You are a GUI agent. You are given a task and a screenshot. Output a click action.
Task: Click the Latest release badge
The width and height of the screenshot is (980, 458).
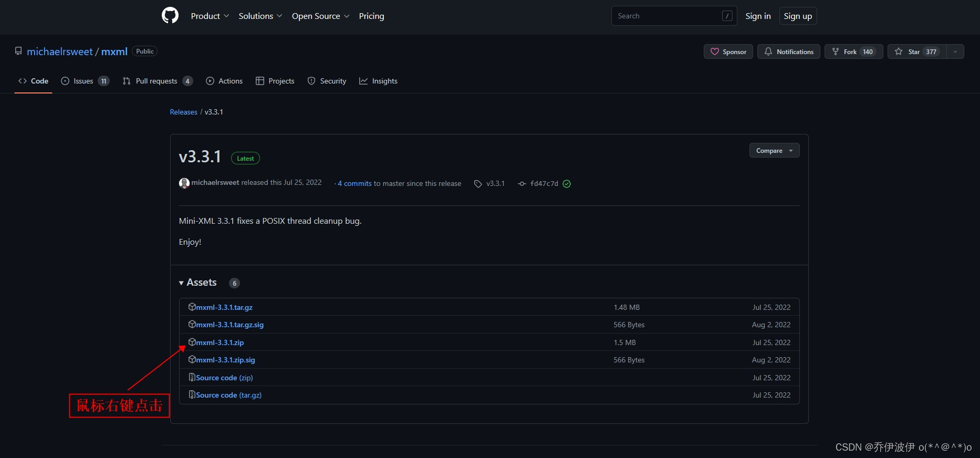pyautogui.click(x=245, y=158)
